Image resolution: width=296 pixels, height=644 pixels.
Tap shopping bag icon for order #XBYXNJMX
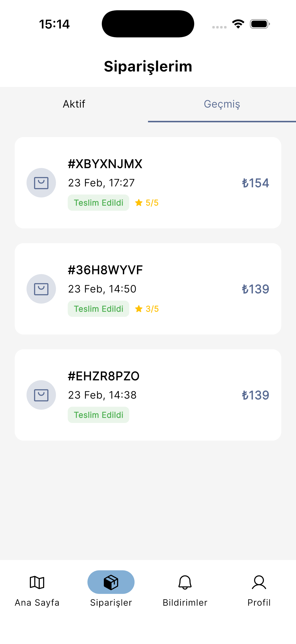[41, 183]
